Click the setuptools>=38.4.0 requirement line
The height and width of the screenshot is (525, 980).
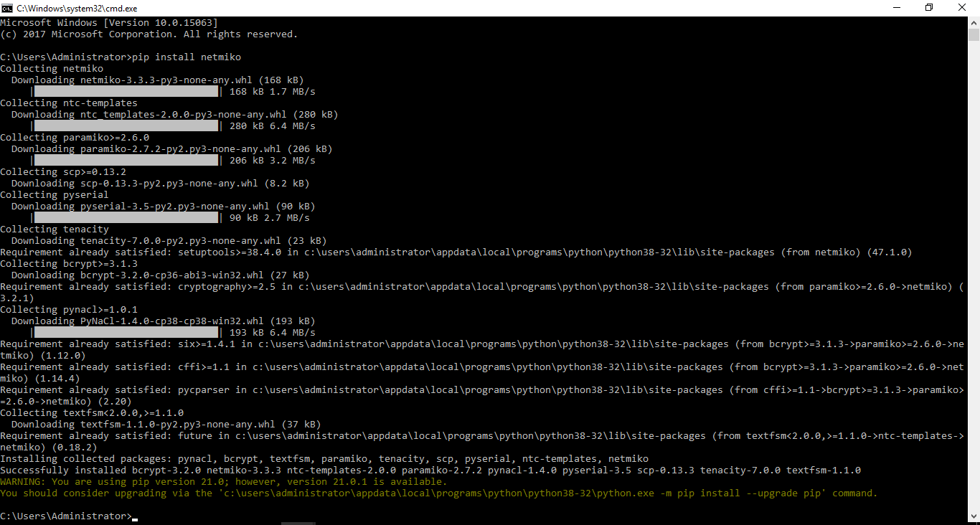(x=456, y=252)
